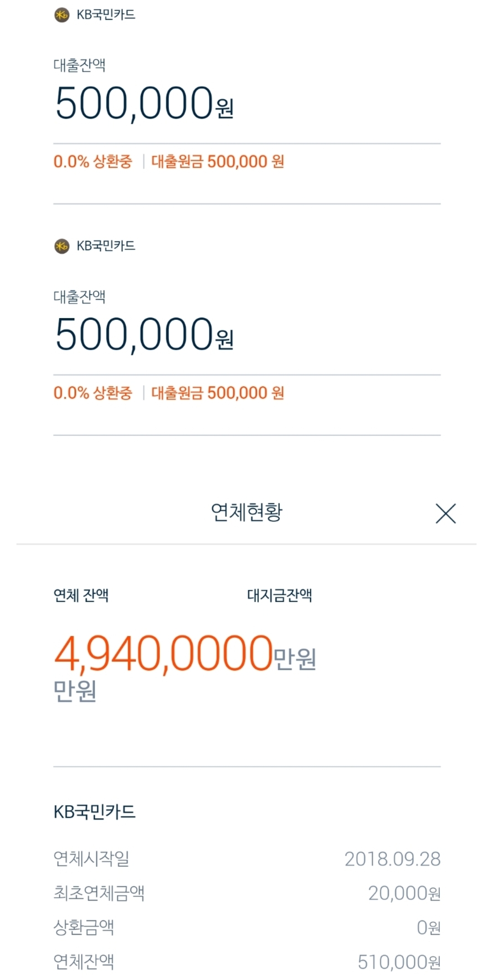Tap the 연체시작일 2018.09.28 date value

pos(393,859)
